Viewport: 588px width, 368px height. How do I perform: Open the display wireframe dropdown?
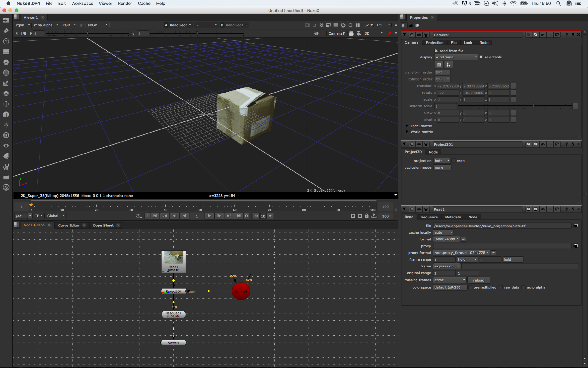pos(456,57)
